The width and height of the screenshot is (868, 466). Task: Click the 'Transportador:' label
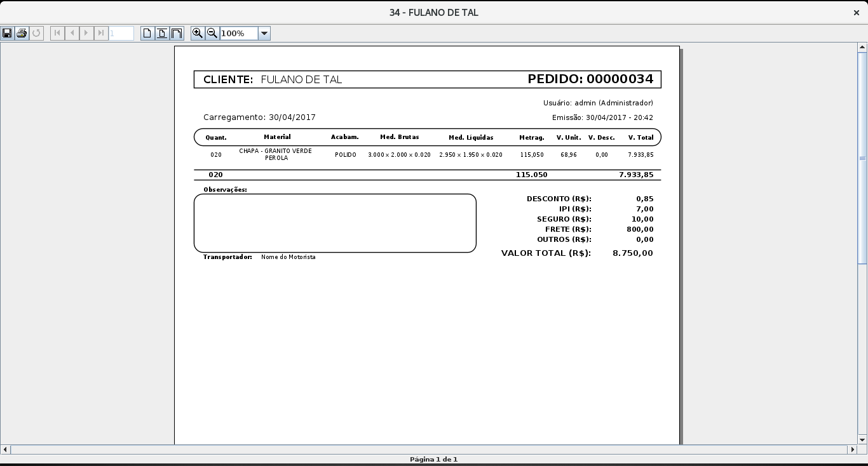tap(227, 257)
